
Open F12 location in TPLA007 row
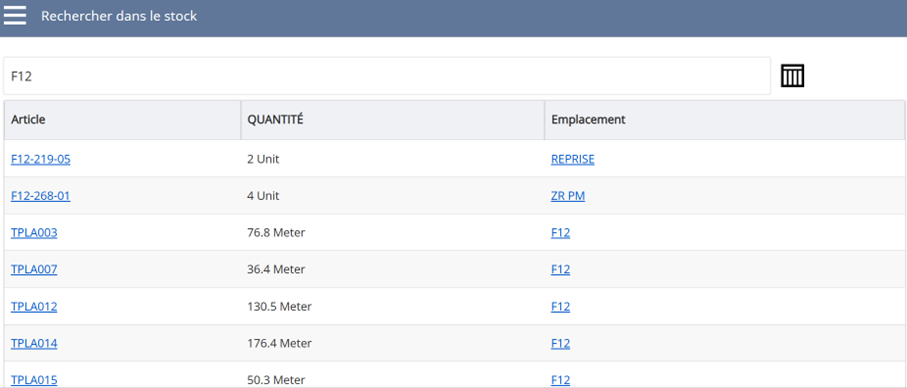(x=561, y=269)
